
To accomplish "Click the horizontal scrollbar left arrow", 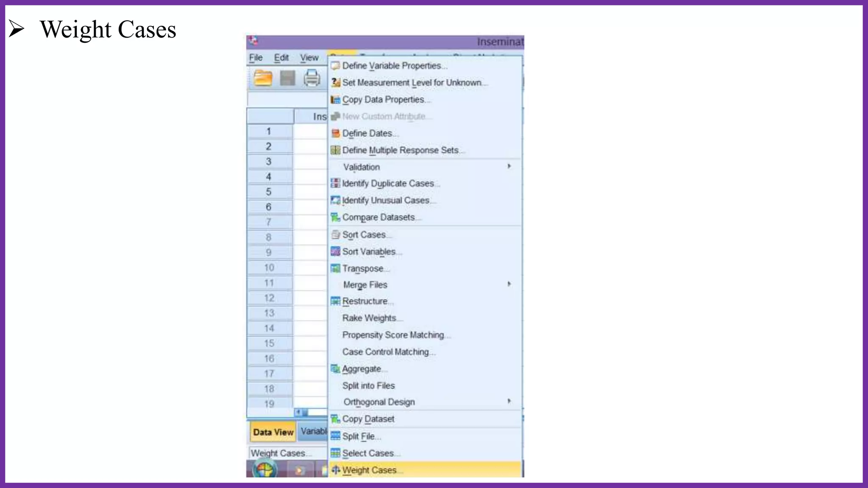I will coord(298,412).
